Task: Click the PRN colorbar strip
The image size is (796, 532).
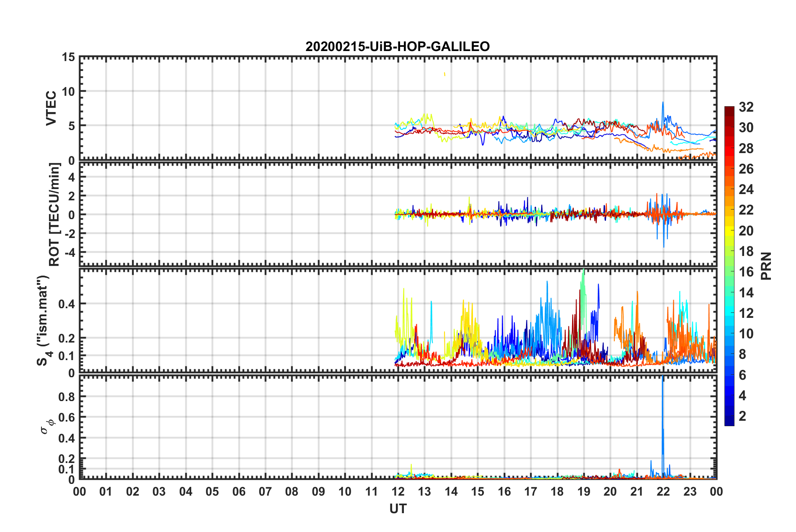Action: coord(729,266)
